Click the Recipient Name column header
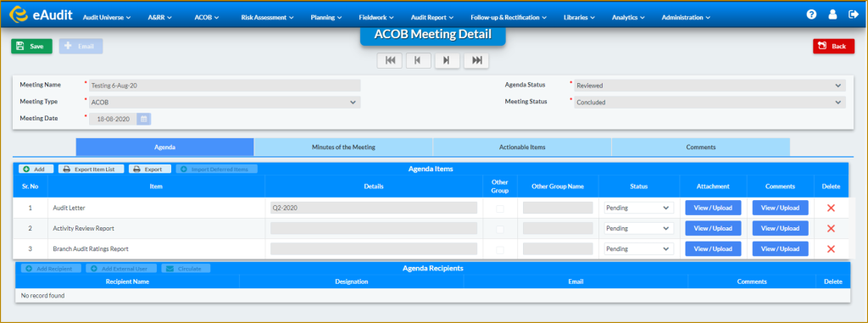868x323 pixels. tap(127, 281)
